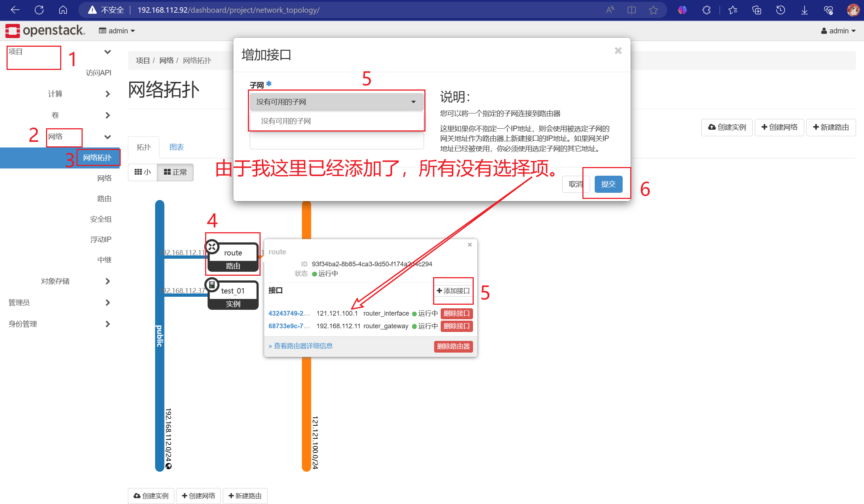
Task: Open browser downloads icon
Action: tap(804, 10)
